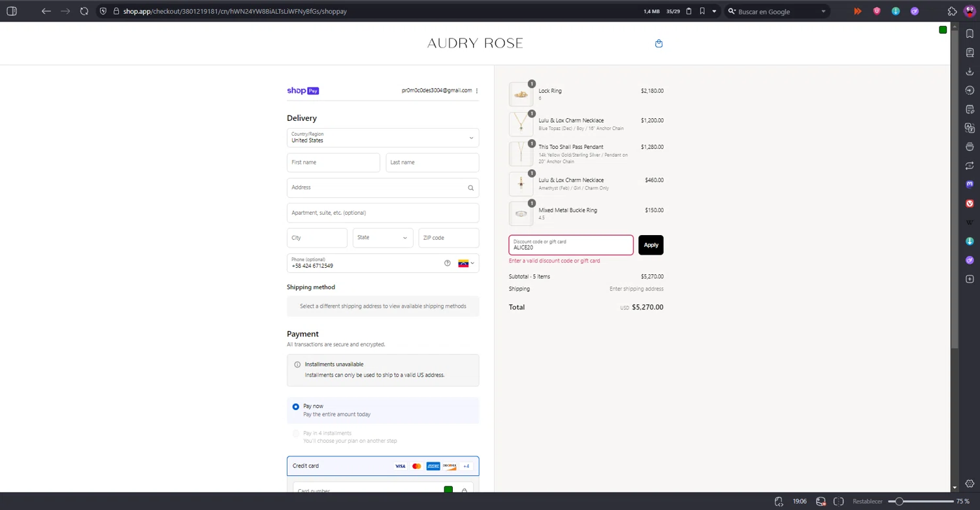Click the Last name field
This screenshot has width=980, height=510.
click(433, 163)
